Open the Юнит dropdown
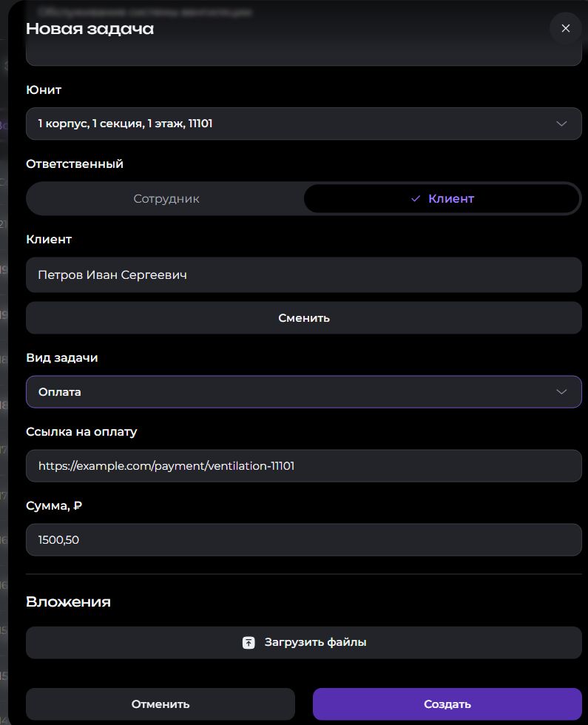588x725 pixels. (x=304, y=124)
